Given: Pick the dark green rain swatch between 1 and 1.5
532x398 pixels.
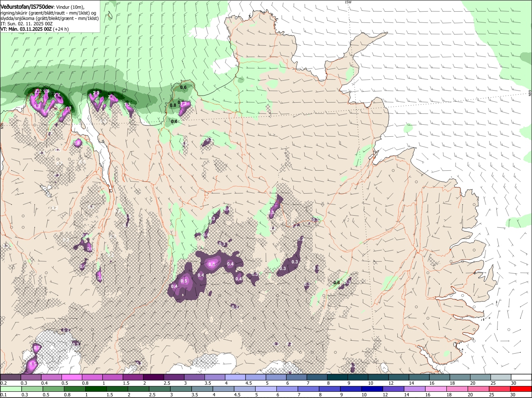Looking at the screenshot, I should tap(96, 389).
